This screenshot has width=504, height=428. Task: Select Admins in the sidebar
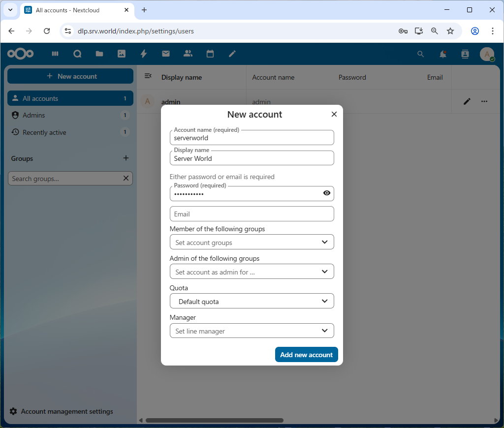click(34, 115)
